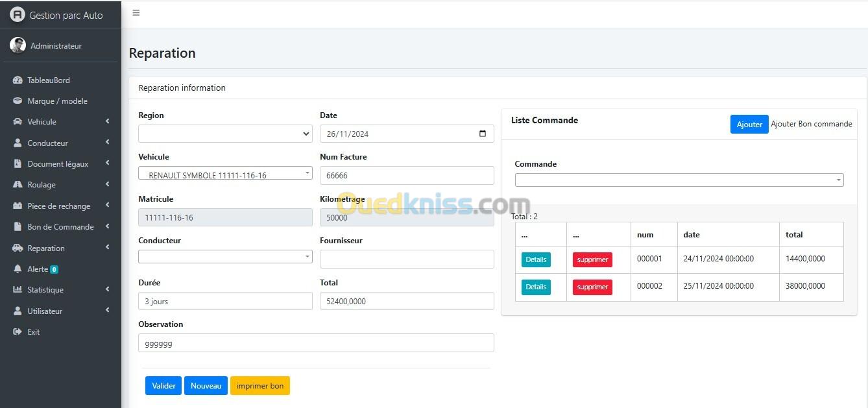Click the yellow imprimer bon button
Viewport: 868px width, 408px height.
(259, 386)
